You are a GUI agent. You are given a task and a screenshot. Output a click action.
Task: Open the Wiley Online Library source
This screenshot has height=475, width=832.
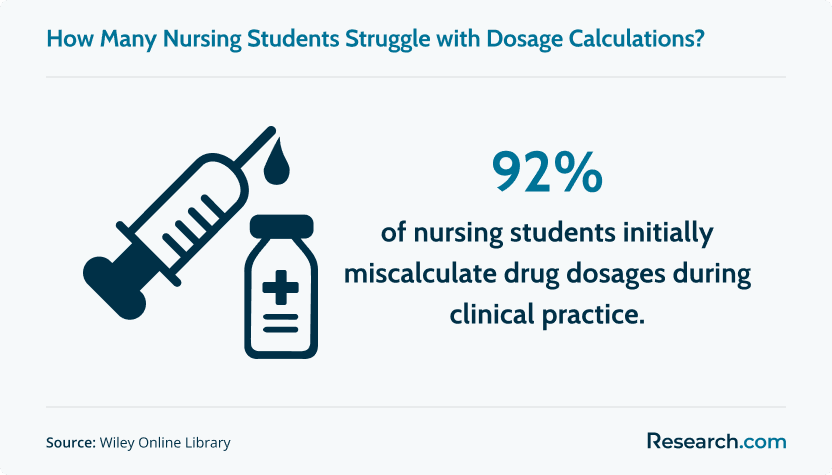coord(165,443)
